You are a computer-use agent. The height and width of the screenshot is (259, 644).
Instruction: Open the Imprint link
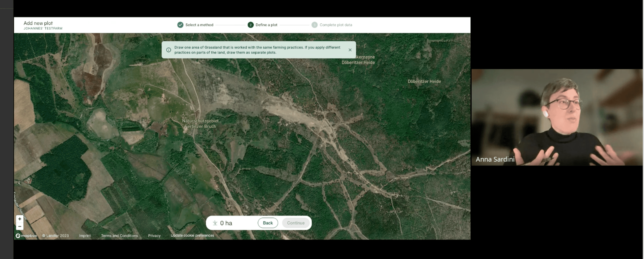click(x=85, y=236)
